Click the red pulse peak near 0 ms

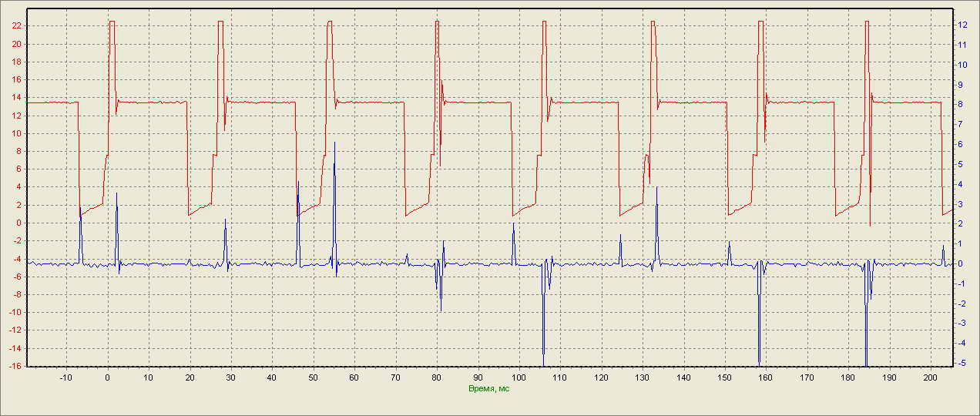pos(112,22)
